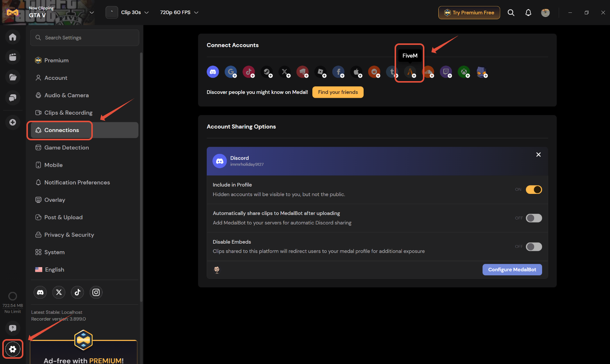Click Try Premium Free button
Viewport: 610px width, 364px height.
click(x=469, y=12)
